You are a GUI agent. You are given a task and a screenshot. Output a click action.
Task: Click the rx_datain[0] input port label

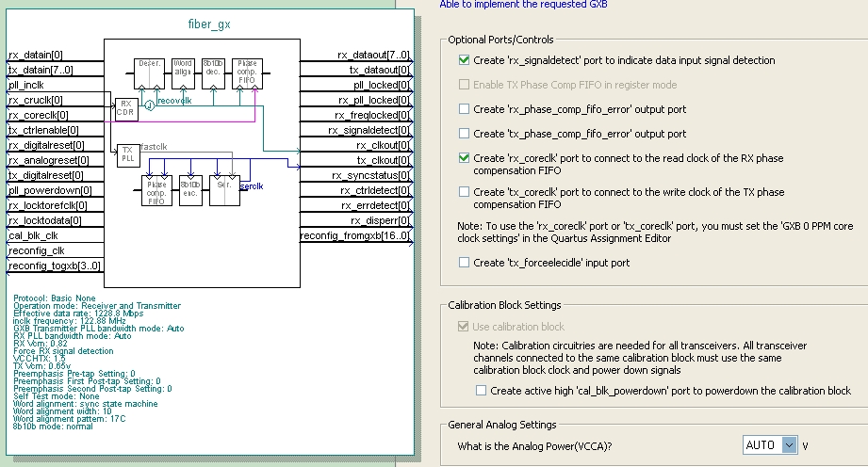tap(37, 55)
